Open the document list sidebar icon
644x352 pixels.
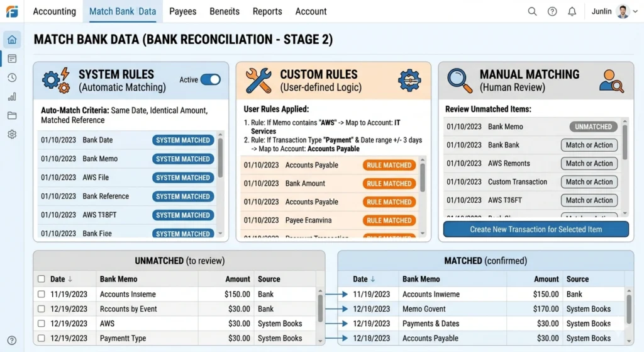point(12,59)
